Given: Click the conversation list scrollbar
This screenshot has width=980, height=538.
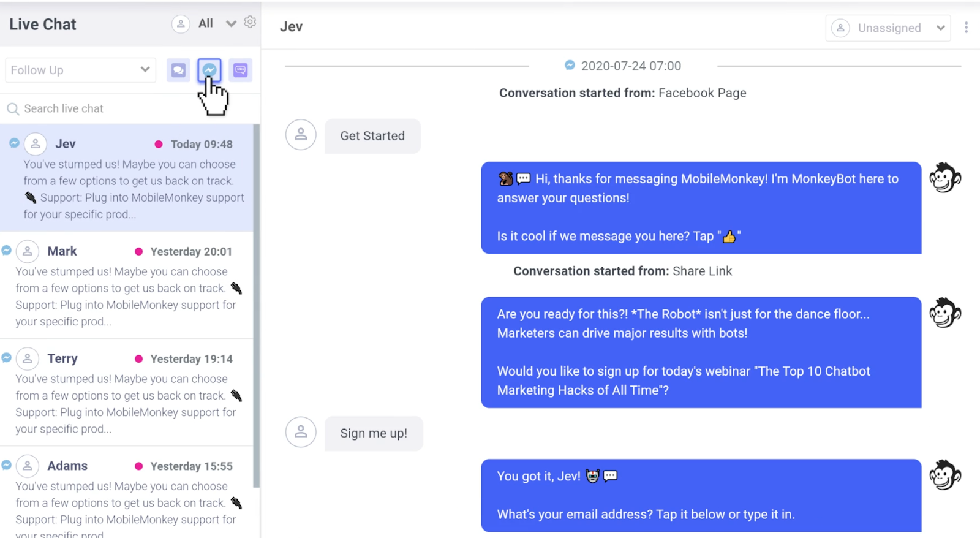Looking at the screenshot, I should (256, 306).
